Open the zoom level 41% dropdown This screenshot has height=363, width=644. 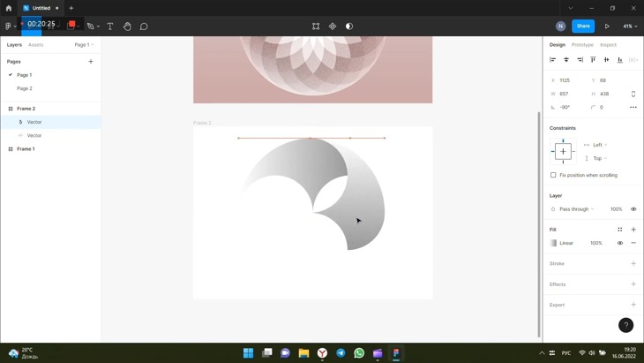click(x=630, y=26)
